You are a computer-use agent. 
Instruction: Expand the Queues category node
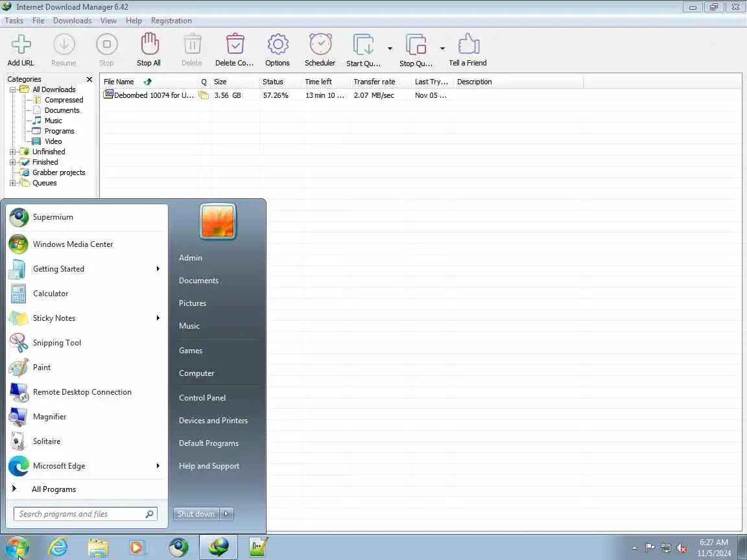[x=13, y=183]
